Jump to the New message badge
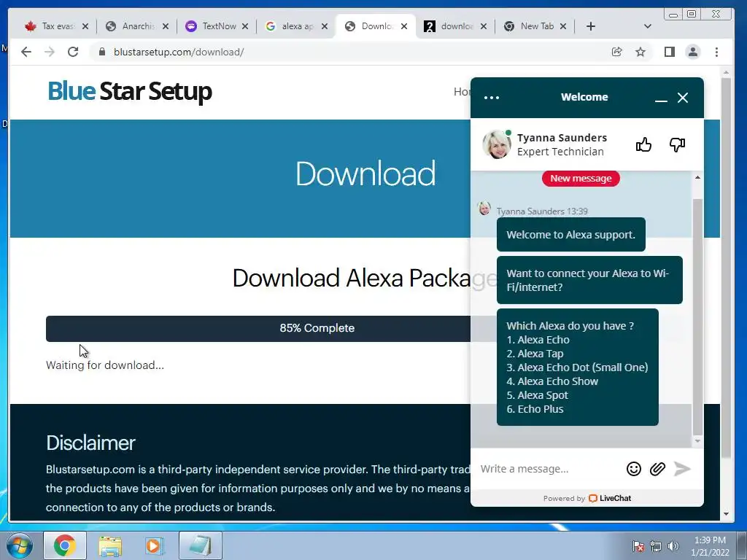This screenshot has height=560, width=747. click(580, 179)
